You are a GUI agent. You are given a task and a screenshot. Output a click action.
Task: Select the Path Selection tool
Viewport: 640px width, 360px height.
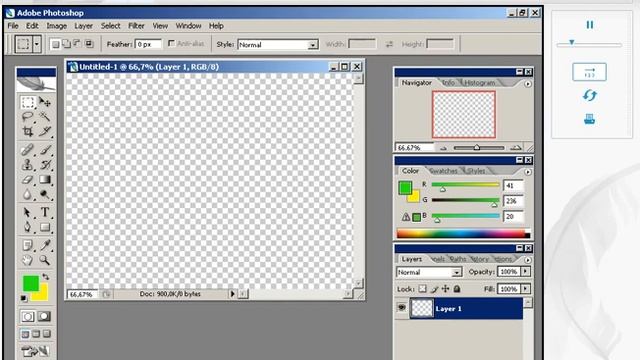point(28,212)
